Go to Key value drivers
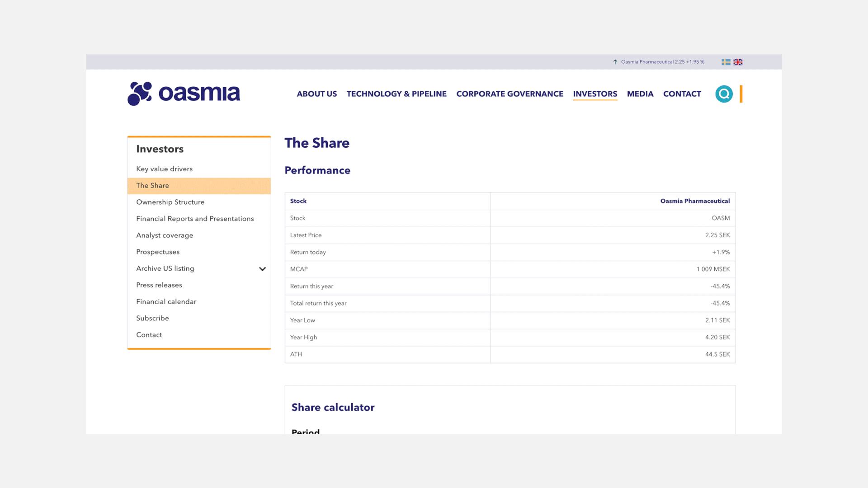The image size is (868, 488). (164, 169)
